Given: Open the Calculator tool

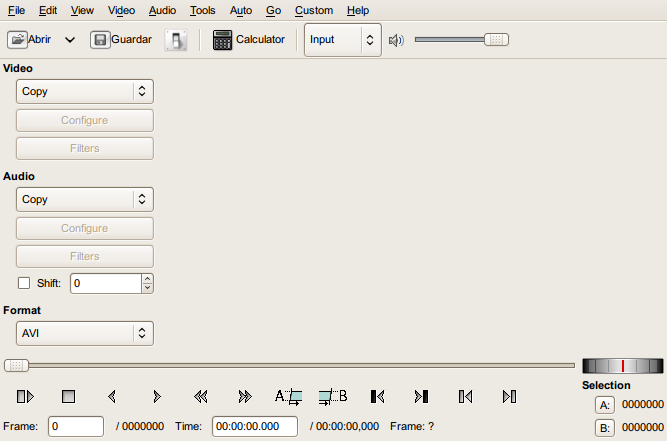Looking at the screenshot, I should point(249,40).
